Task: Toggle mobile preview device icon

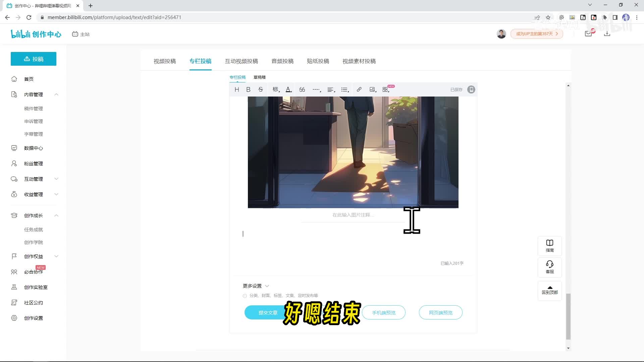Action: coord(471,89)
